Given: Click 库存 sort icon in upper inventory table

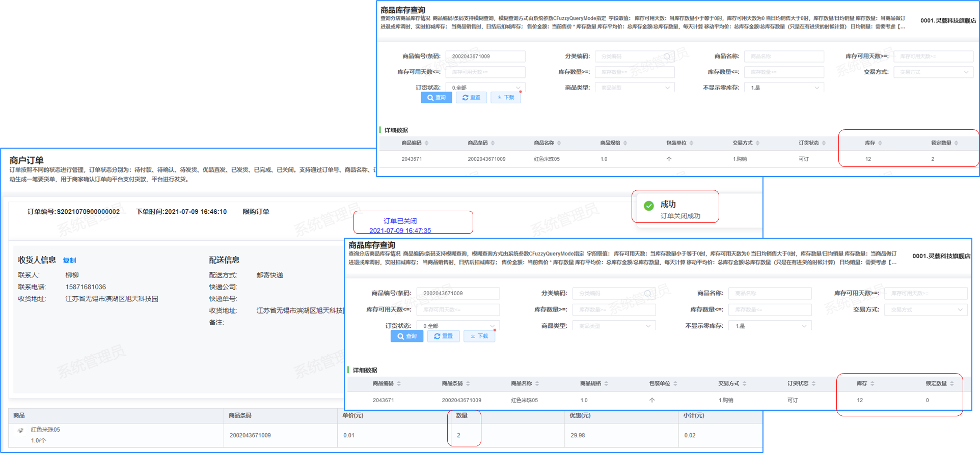Looking at the screenshot, I should 880,143.
